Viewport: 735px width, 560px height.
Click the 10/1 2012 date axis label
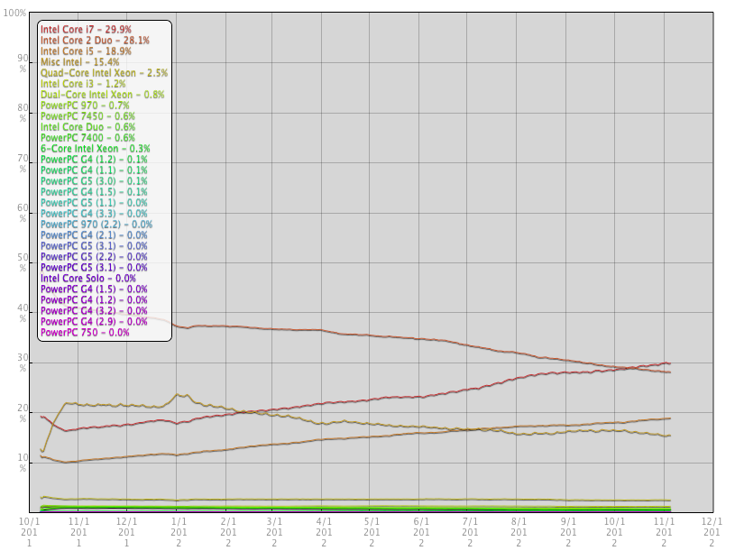click(x=614, y=532)
